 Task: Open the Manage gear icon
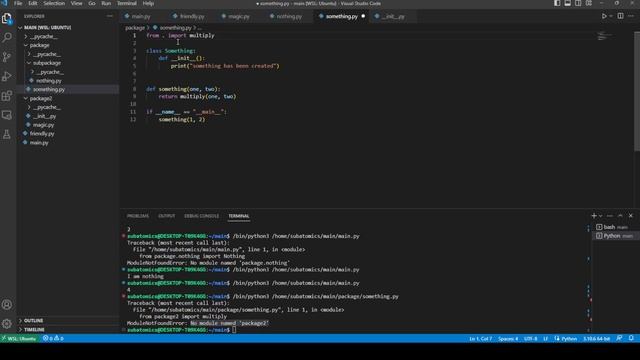[7, 324]
